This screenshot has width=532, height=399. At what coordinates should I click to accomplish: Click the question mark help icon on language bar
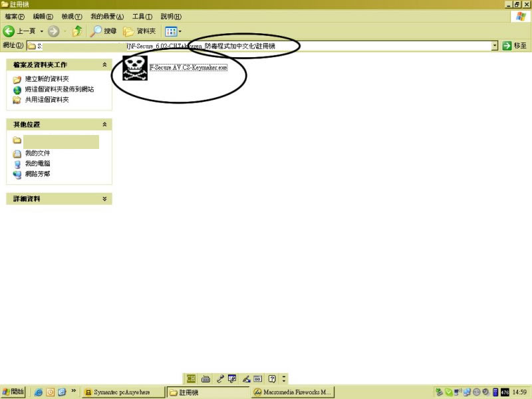[272, 378]
